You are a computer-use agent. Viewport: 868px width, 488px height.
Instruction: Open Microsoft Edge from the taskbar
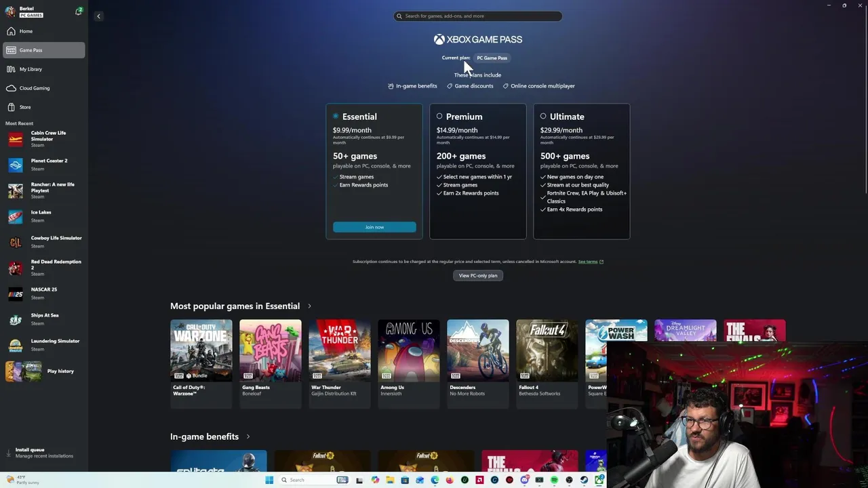pos(435,480)
